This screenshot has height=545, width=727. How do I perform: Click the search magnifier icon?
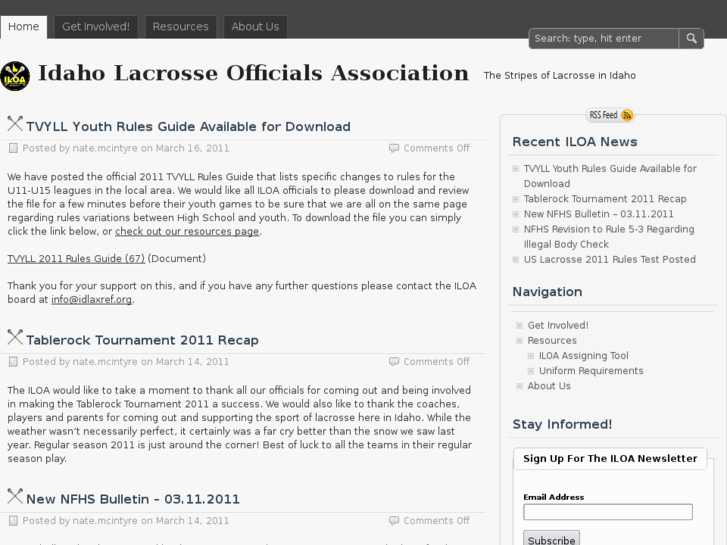(691, 38)
